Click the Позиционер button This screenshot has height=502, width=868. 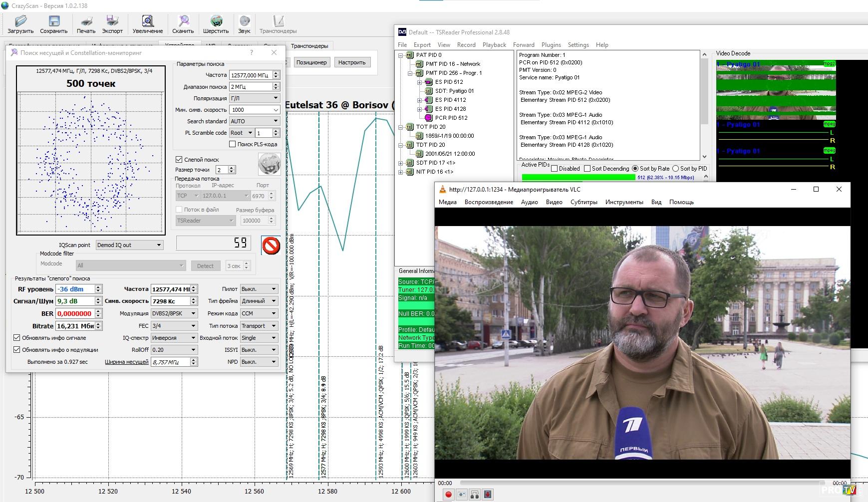(x=311, y=62)
